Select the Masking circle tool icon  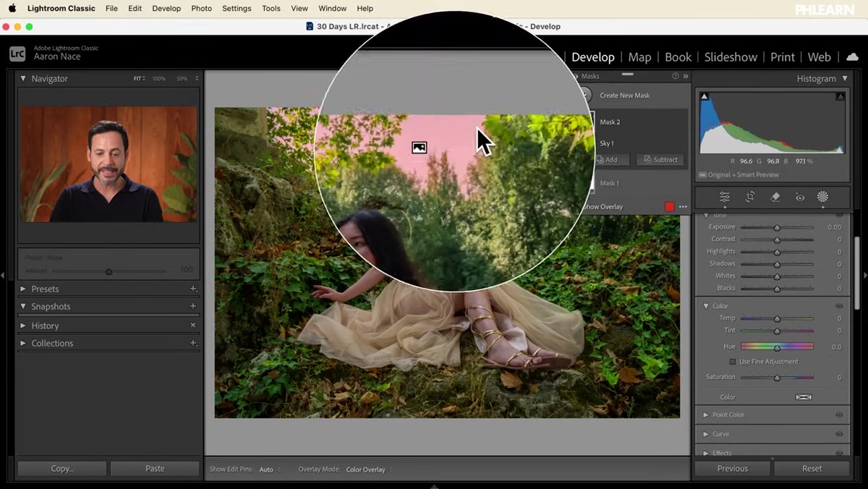822,197
